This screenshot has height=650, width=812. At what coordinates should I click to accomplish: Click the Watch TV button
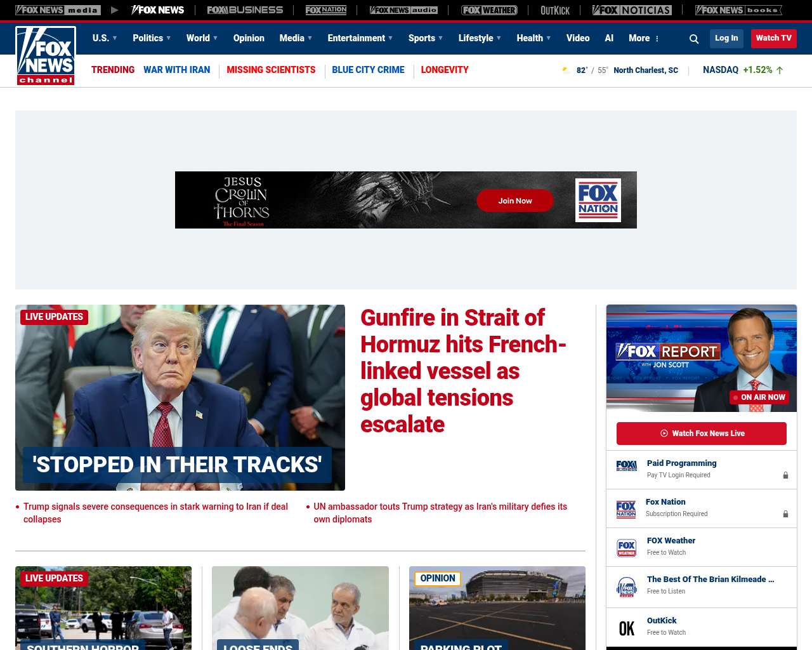(x=773, y=38)
